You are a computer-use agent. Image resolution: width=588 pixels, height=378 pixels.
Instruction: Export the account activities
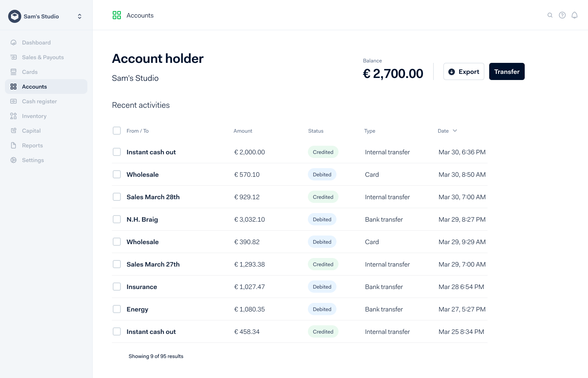[463, 71]
